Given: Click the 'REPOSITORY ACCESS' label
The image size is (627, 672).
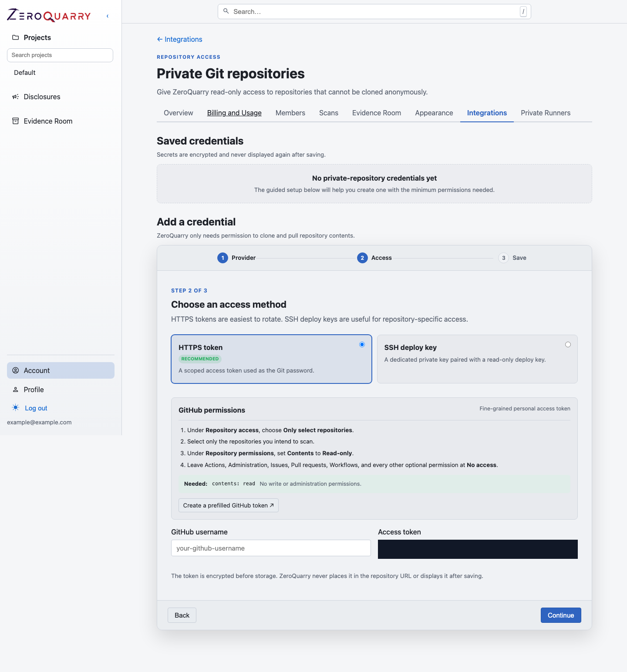Looking at the screenshot, I should [189, 57].
